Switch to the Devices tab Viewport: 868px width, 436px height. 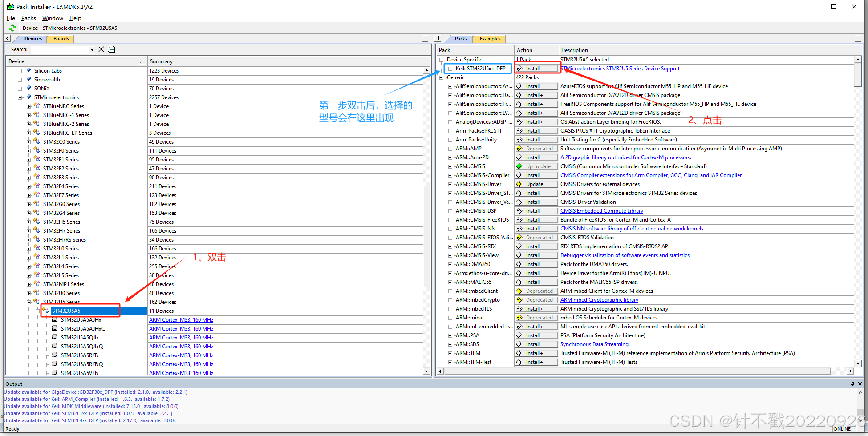(33, 39)
